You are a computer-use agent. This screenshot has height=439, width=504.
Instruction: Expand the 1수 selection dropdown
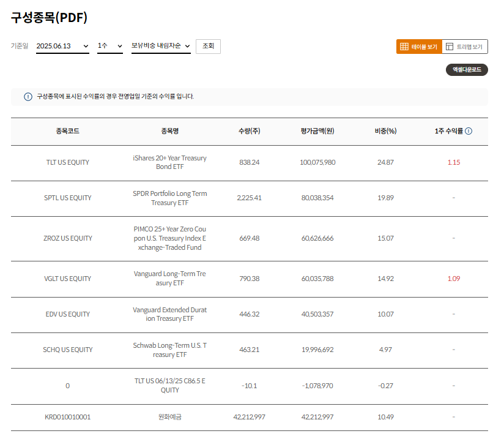tap(110, 46)
